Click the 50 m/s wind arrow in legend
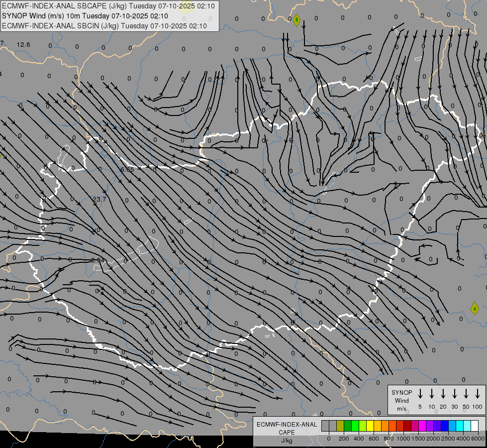This screenshot has width=487, height=448. pos(466,394)
